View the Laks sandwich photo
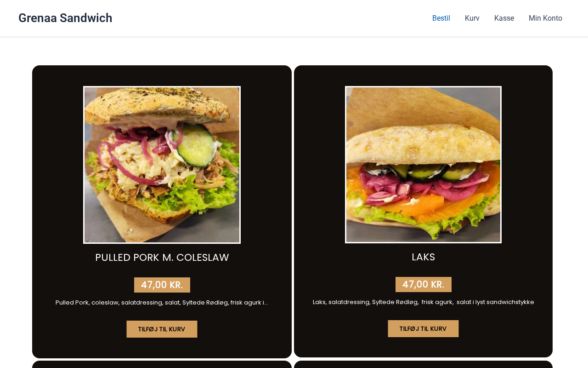Viewport: 588px width, 368px height. 423,165
